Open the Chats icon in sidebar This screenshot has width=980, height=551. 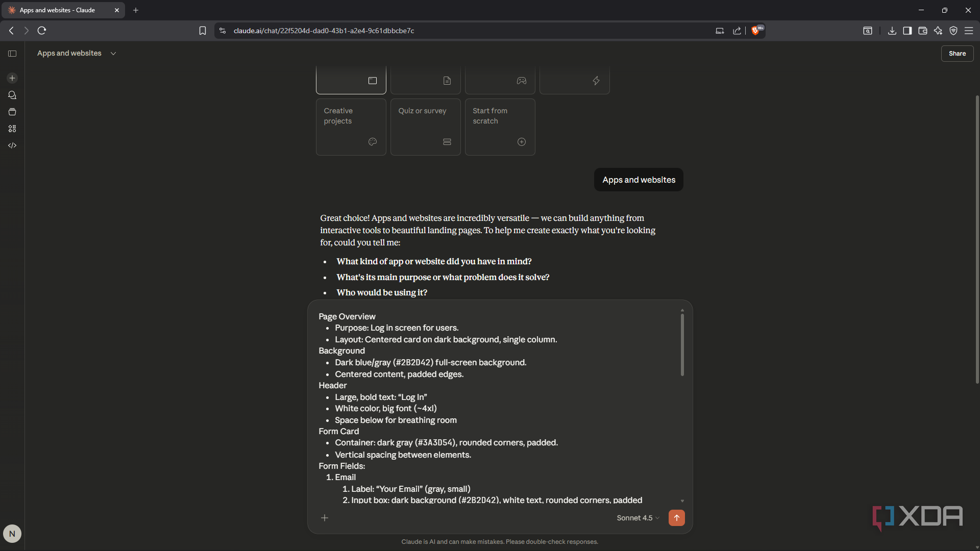pyautogui.click(x=12, y=95)
